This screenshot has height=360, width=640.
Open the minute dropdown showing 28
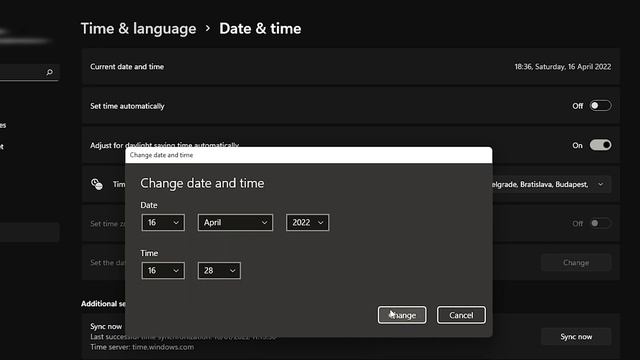click(x=219, y=271)
